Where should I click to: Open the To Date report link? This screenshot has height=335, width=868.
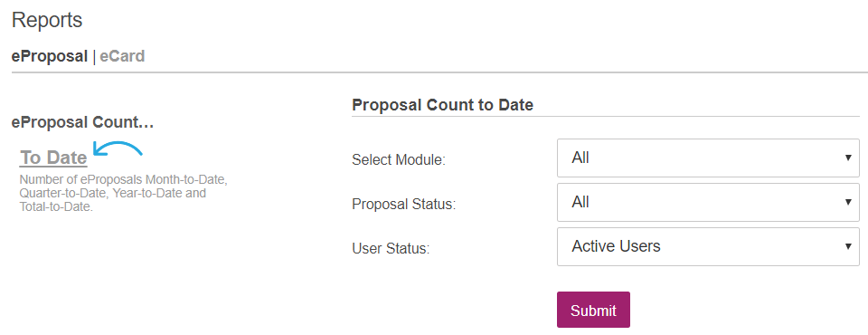coord(53,158)
